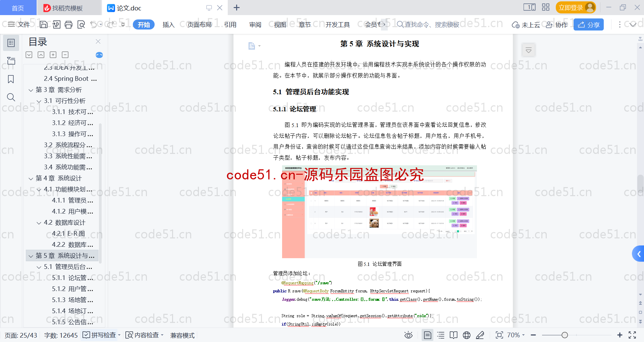Screen dimensions: 644x342
Task: Click the plus promote heading icon
Action: coord(53,55)
